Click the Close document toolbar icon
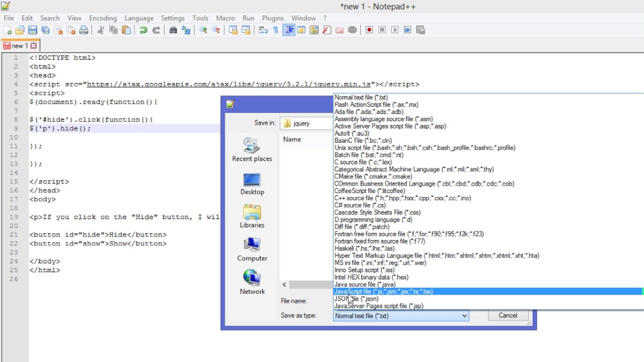This screenshot has height=362, width=644. [x=58, y=30]
